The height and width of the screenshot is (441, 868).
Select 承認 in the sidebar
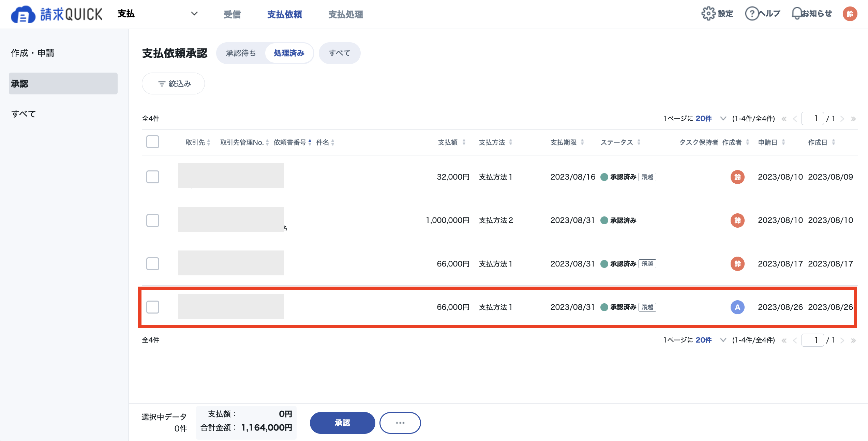point(63,83)
